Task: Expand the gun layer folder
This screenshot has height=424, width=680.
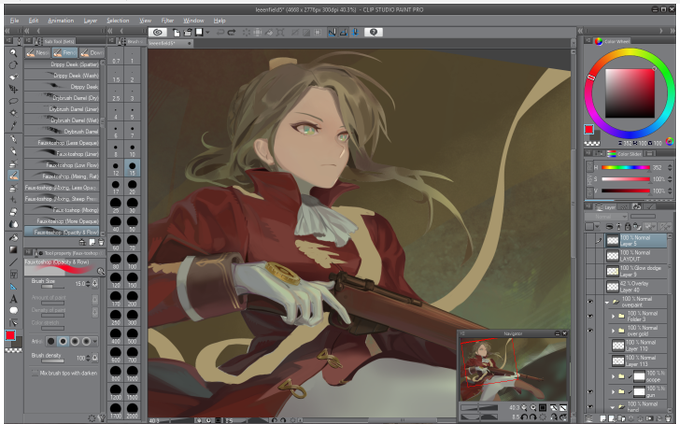Action: 613,391
